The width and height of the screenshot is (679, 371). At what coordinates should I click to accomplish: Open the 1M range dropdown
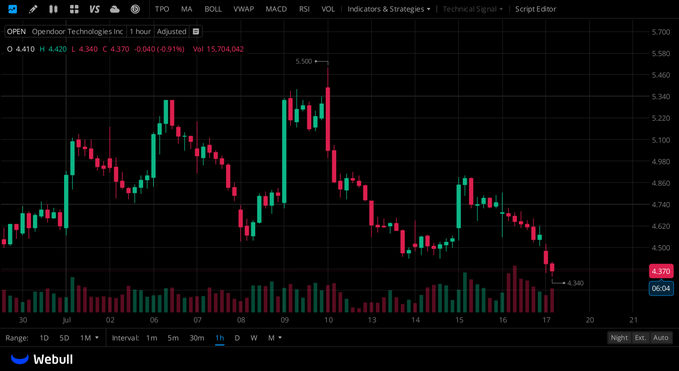click(89, 338)
